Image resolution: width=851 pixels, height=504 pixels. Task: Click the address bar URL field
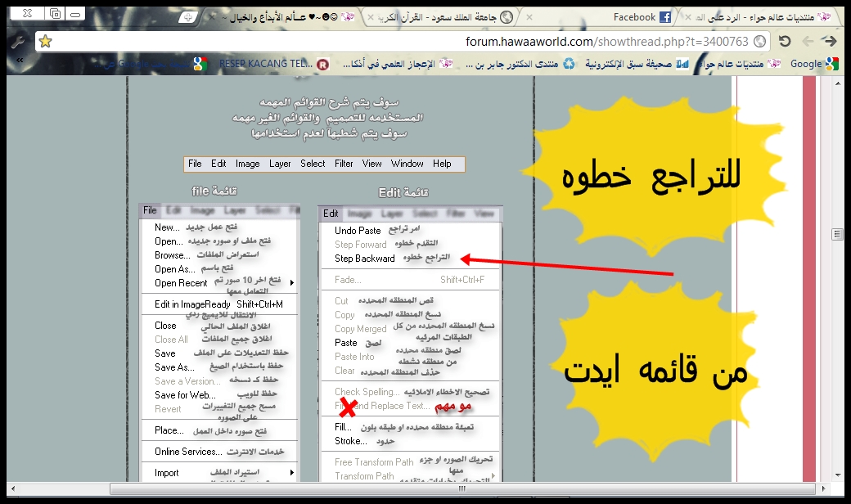(409, 42)
